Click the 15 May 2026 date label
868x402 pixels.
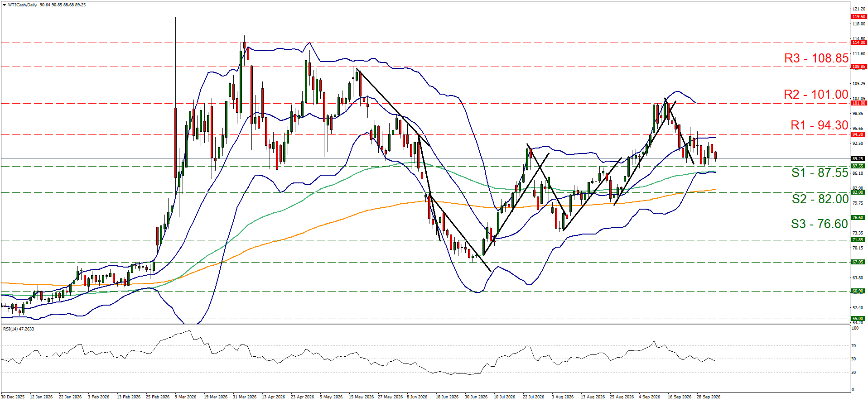point(361,397)
